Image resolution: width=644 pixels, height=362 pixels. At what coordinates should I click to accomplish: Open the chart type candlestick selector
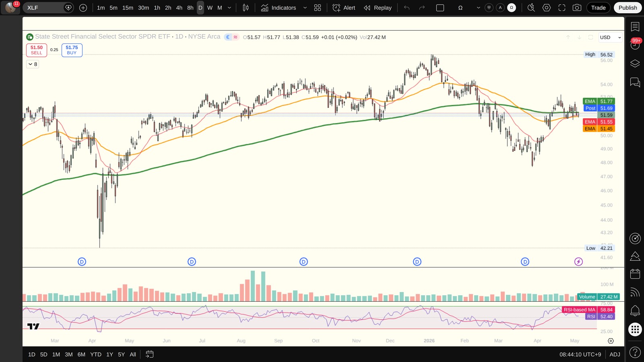[246, 8]
